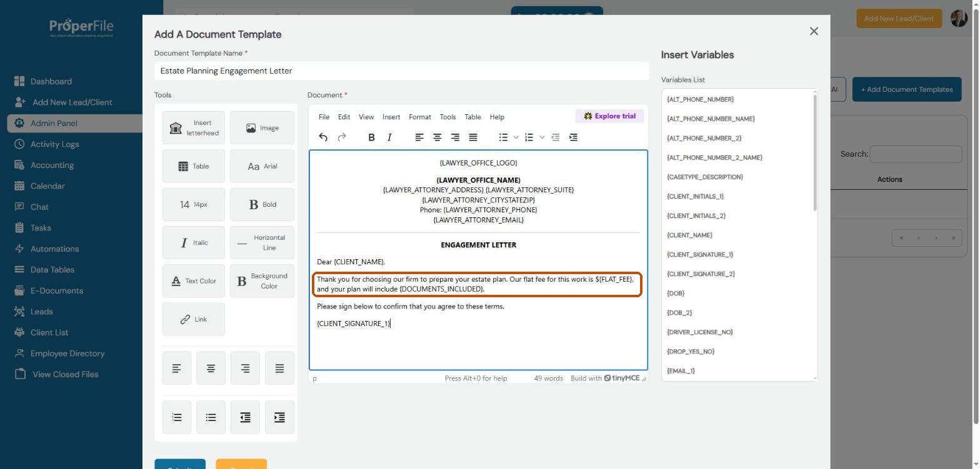Close the Add A Document Template dialog
This screenshot has width=980, height=469.
coord(814,31)
